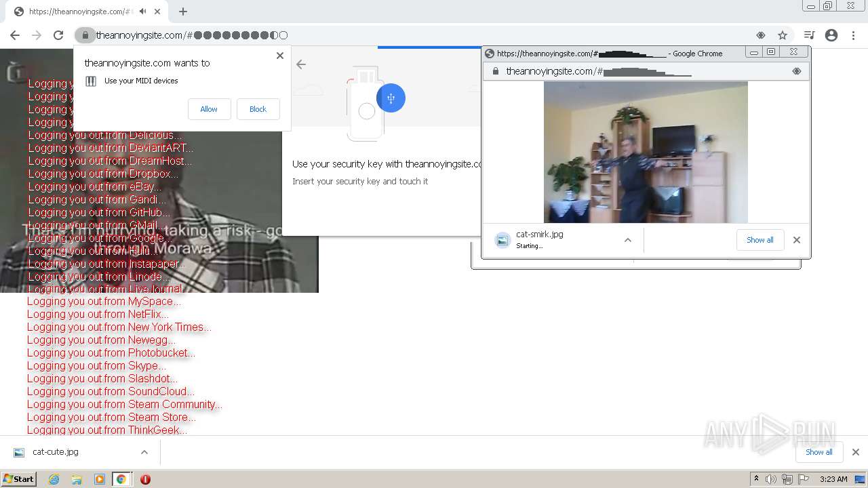Viewport: 868px width, 488px height.
Task: Open the Chrome three-dot menu
Action: coord(853,35)
